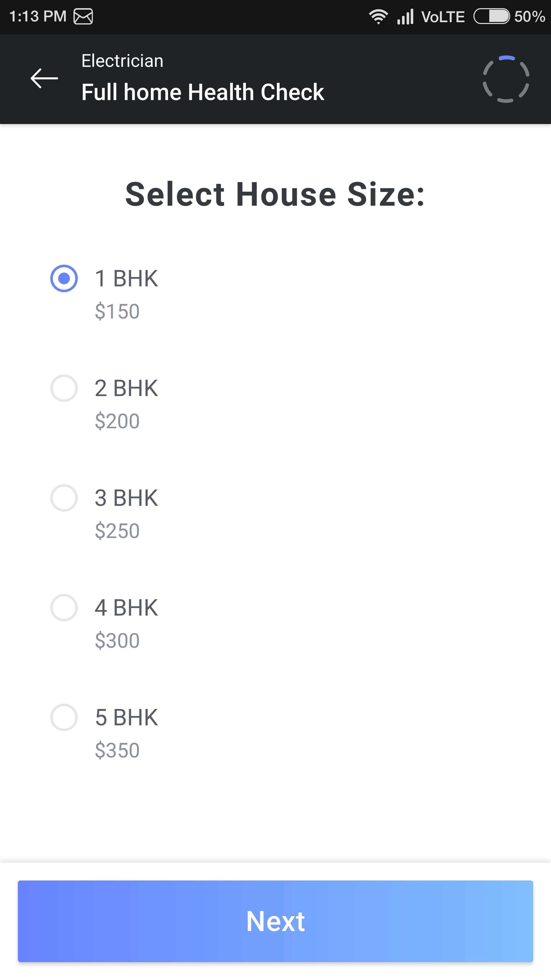Tap the Electrician category label
This screenshot has width=551, height=980.
[x=122, y=61]
